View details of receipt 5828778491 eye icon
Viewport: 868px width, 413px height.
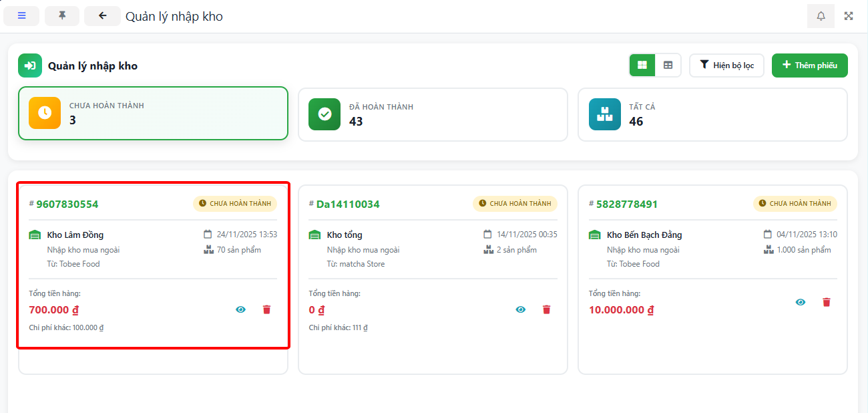tap(800, 302)
